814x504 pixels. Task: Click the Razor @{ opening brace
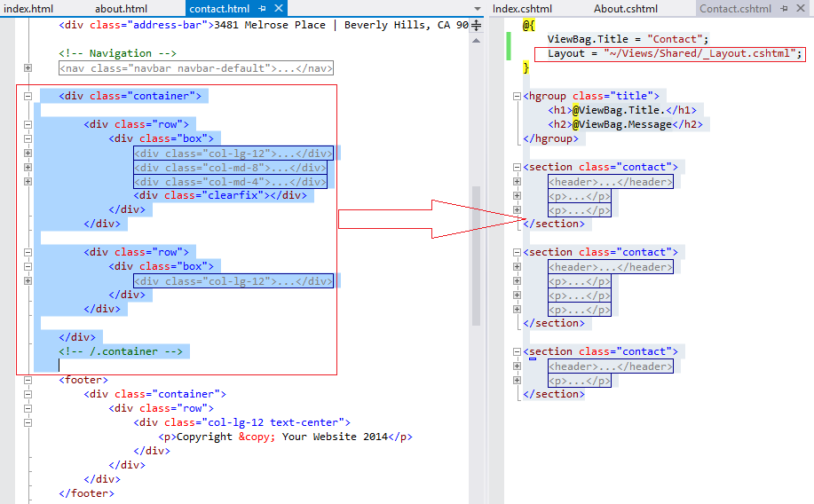coord(528,25)
